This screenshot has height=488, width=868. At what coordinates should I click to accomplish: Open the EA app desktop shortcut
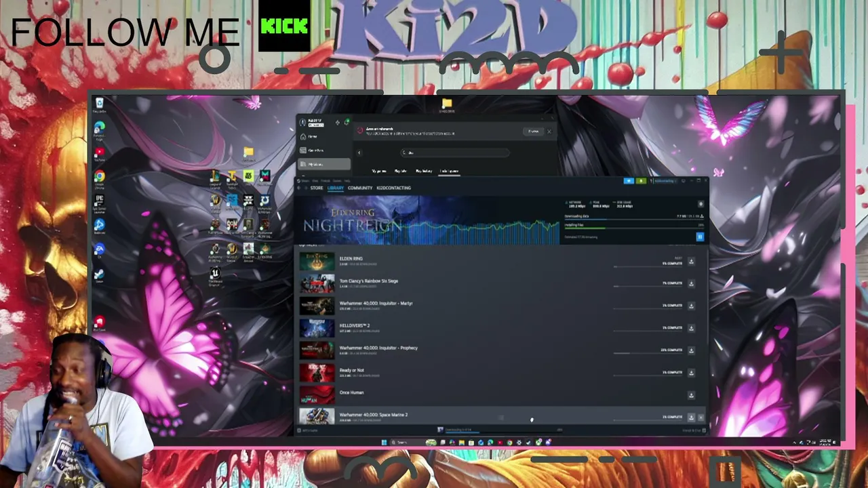[x=100, y=251]
